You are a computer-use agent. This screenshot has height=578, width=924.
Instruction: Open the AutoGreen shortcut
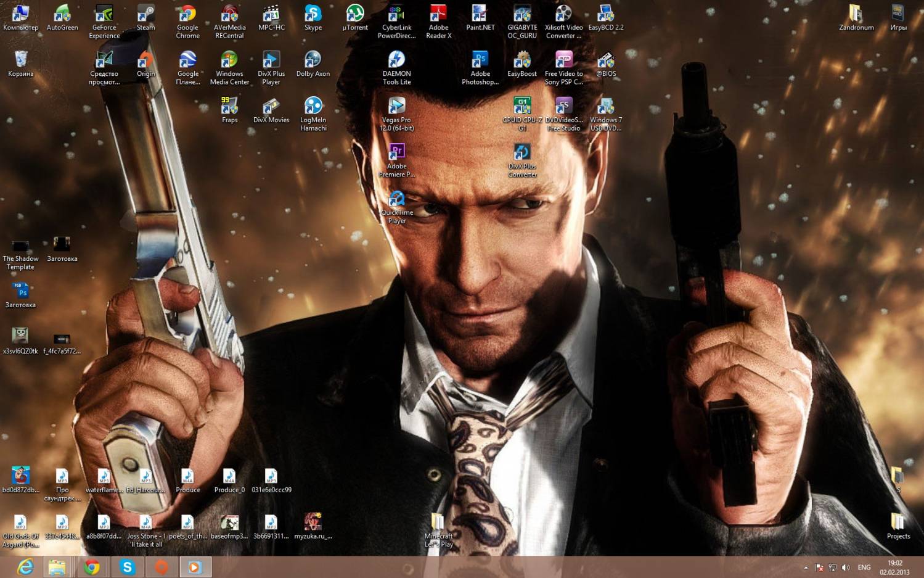[62, 18]
